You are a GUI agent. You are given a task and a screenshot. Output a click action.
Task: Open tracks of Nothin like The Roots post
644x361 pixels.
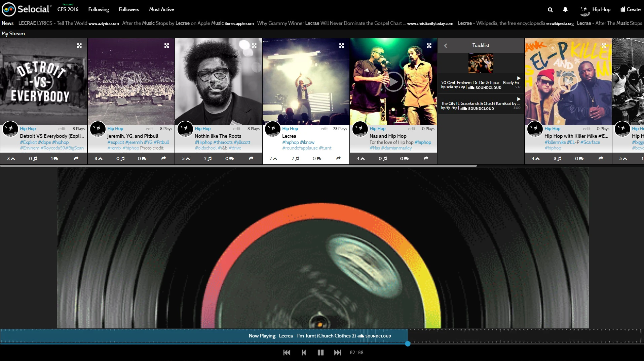click(208, 158)
